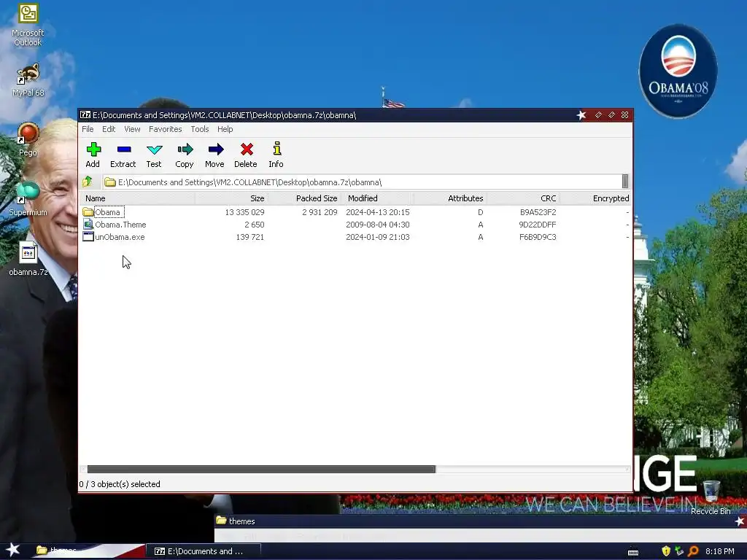Go up one folder level
This screenshot has height=560, width=747.
tap(88, 182)
